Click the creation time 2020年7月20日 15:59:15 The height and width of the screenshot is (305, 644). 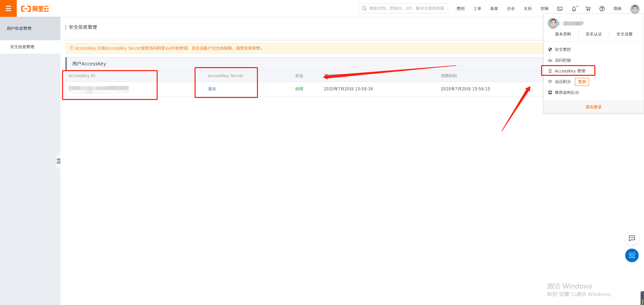pyautogui.click(x=465, y=89)
